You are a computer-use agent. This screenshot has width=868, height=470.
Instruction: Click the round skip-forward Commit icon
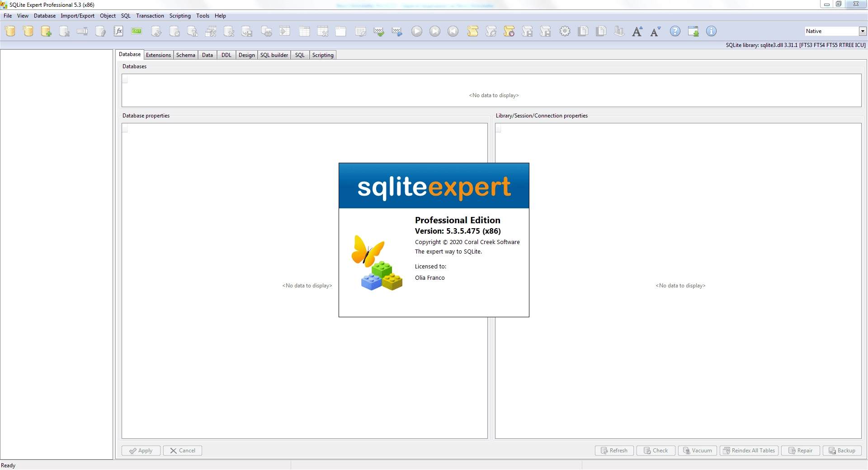pyautogui.click(x=435, y=31)
